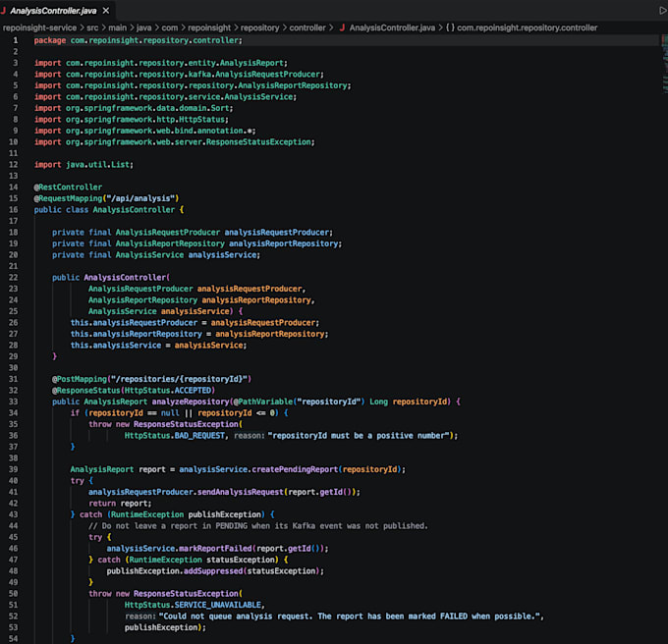Click the AnalysisController.java breadcrumb file

(x=392, y=27)
